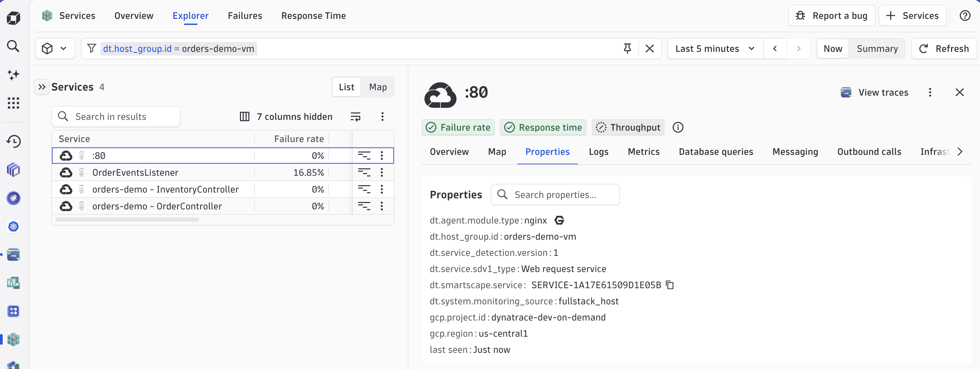Go to previous timeframe with left arrow
This screenshot has height=369, width=980.
coord(775,48)
